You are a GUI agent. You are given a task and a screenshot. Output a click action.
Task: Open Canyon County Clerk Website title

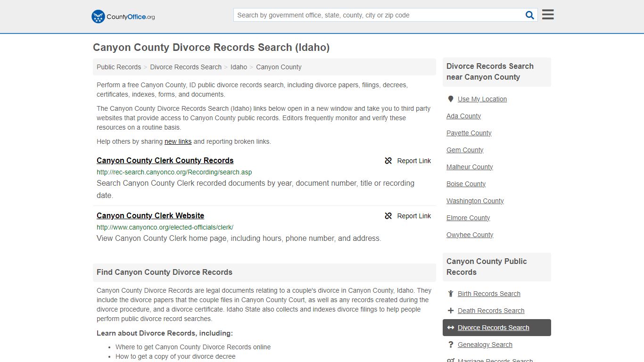tap(150, 215)
